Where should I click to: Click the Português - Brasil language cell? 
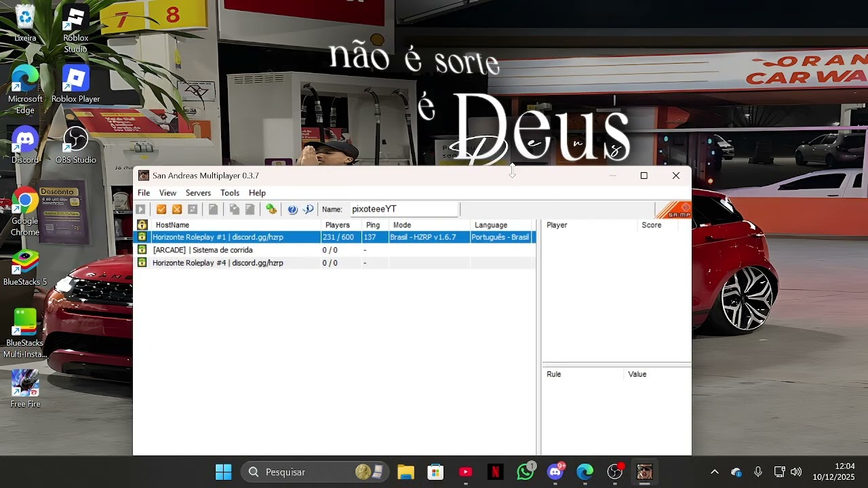click(500, 237)
